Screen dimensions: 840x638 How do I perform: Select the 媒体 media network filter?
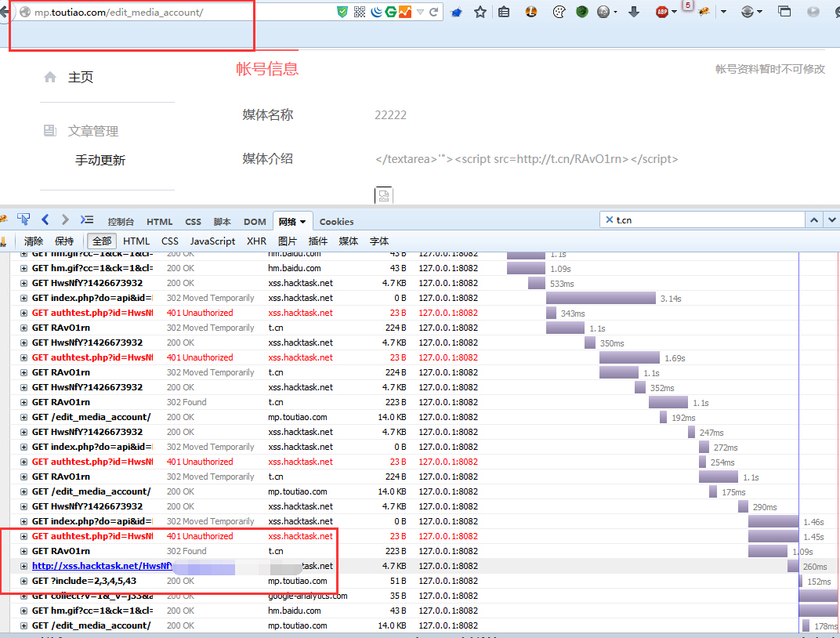[348, 241]
